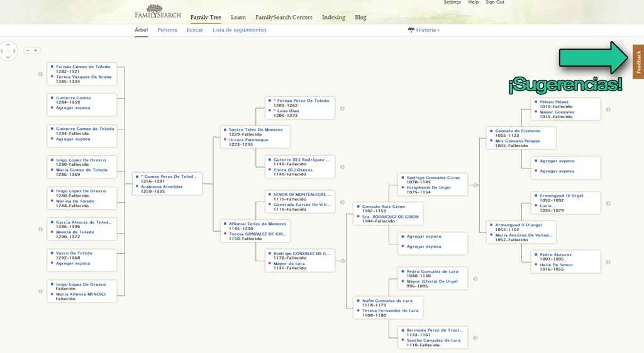Viewport: 644px width, 353px height.
Task: Open the Help link
Action: click(x=474, y=2)
